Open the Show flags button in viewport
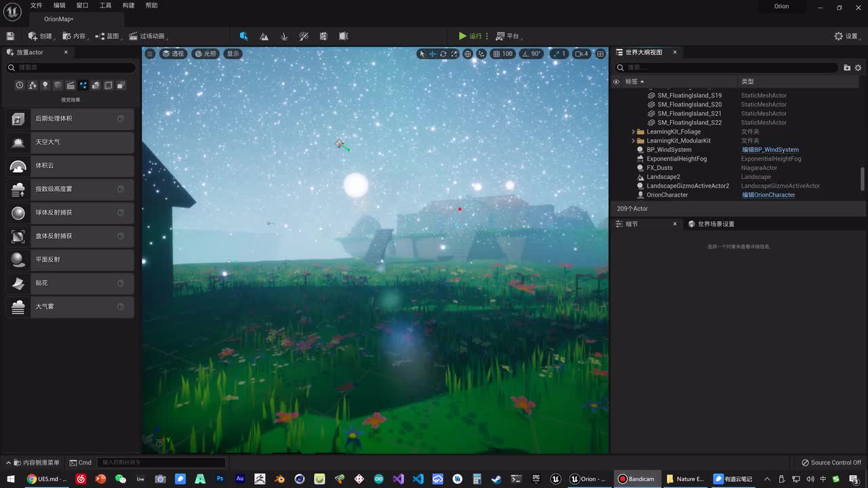The height and width of the screenshot is (488, 868). [x=233, y=54]
